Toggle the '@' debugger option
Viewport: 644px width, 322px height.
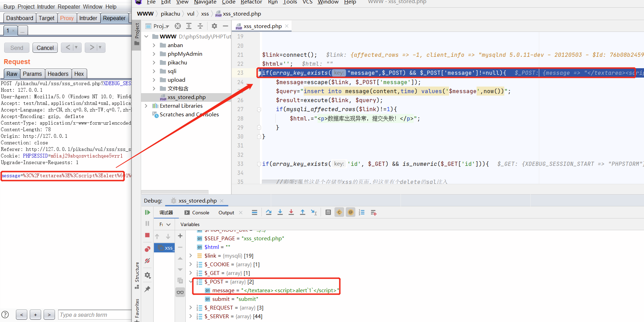pyautogui.click(x=351, y=213)
